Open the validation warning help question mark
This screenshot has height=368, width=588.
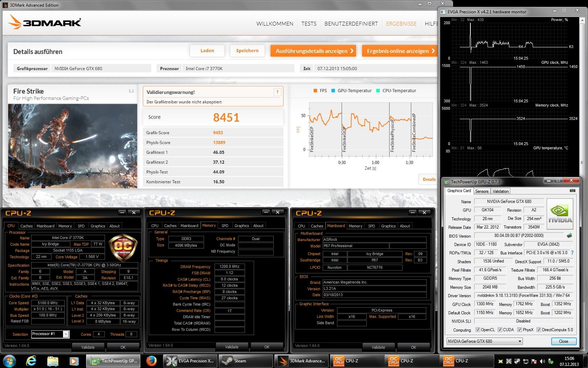277,92
